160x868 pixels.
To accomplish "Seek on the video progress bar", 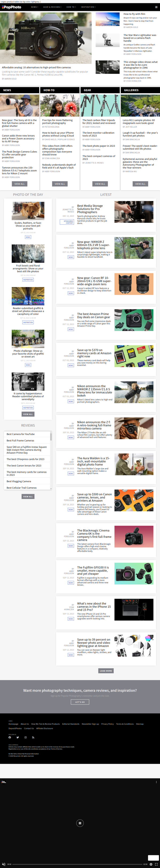I will 77,864.
